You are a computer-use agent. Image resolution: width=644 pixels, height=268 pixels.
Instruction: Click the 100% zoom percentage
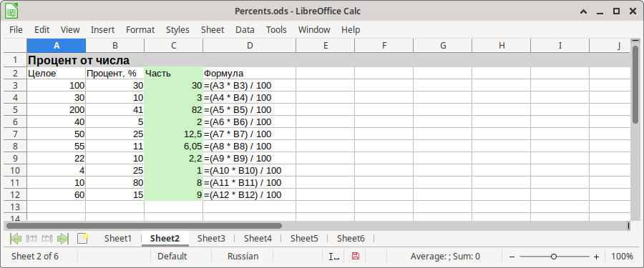(x=623, y=257)
